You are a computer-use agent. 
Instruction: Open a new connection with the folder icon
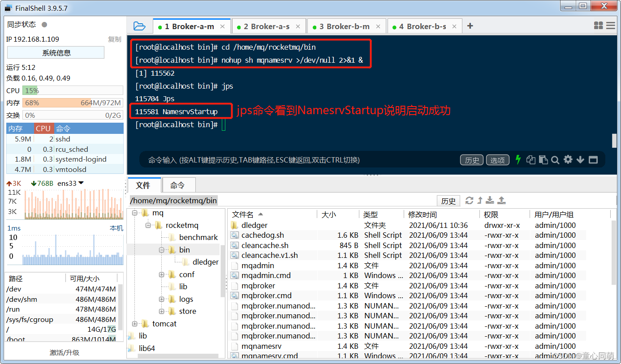click(x=139, y=26)
